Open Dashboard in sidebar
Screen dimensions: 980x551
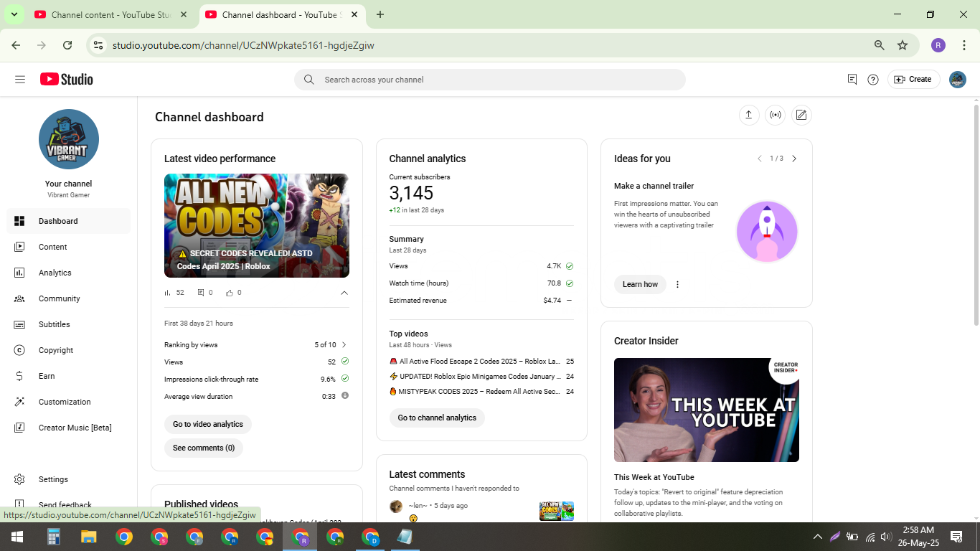[x=69, y=221]
